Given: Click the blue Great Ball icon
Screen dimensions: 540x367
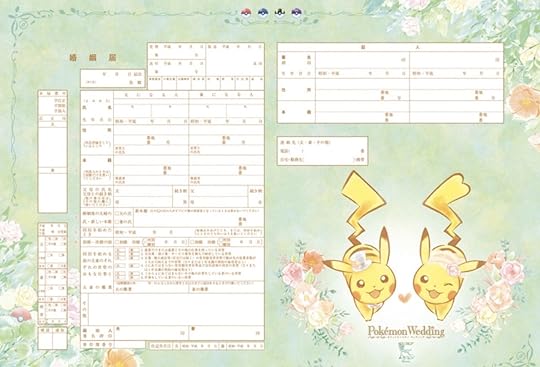Looking at the screenshot, I should 263,12.
